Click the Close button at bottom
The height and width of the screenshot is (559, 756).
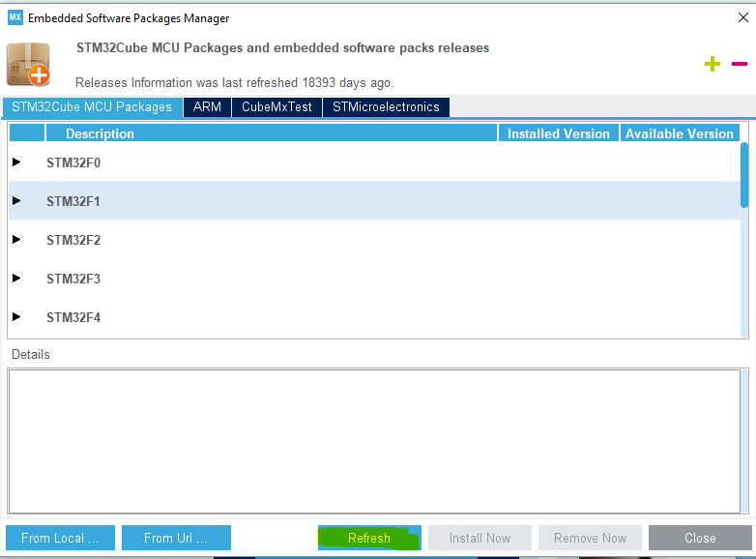pos(700,538)
